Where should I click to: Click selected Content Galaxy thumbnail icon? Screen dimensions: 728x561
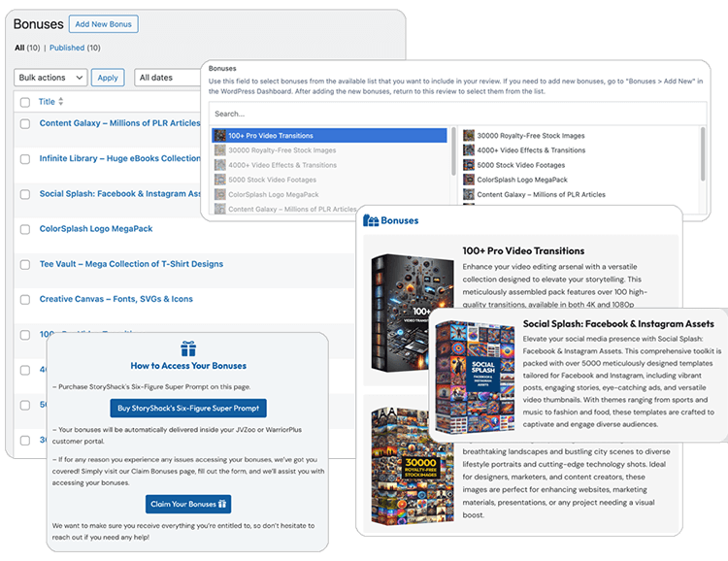(469, 194)
